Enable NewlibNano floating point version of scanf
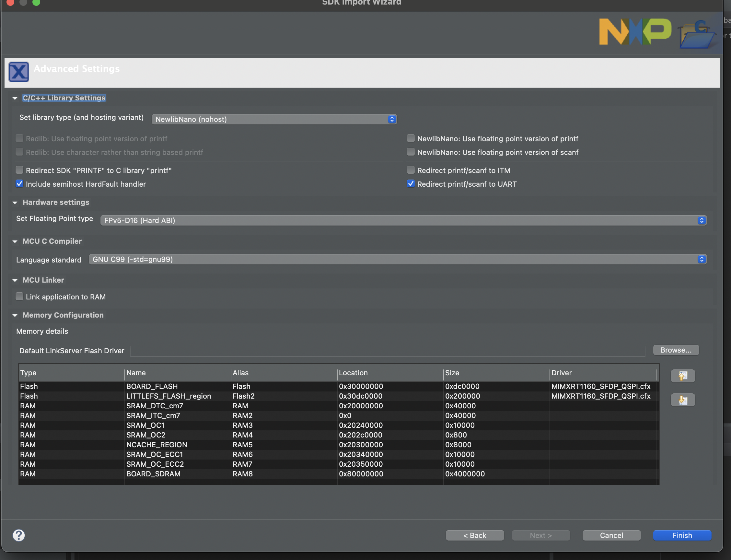731x560 pixels. point(410,152)
